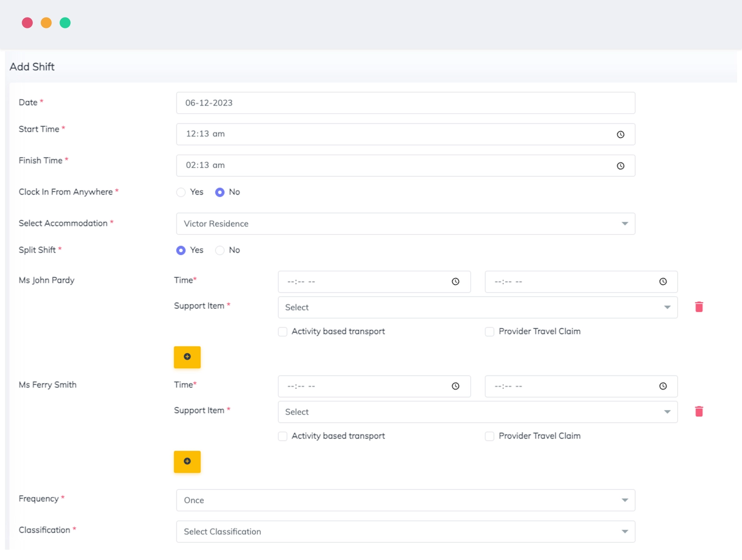
Task: Open the Frequency dropdown
Action: pos(406,500)
